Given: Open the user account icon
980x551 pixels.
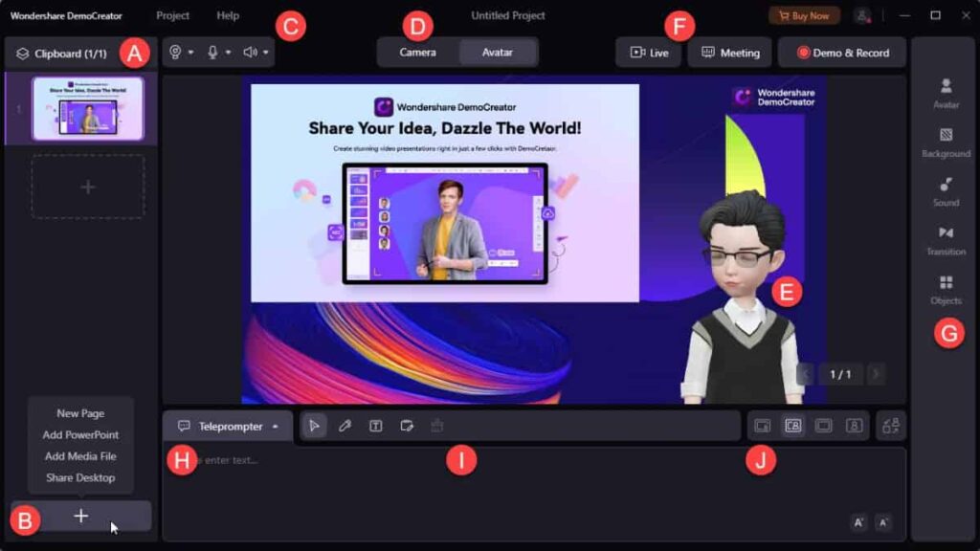Looking at the screenshot, I should [862, 15].
